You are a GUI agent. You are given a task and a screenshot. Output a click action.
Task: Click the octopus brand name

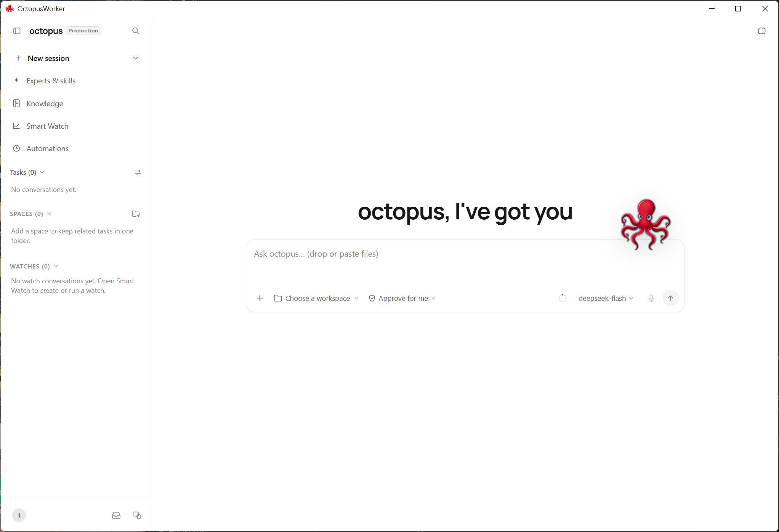pyautogui.click(x=46, y=31)
